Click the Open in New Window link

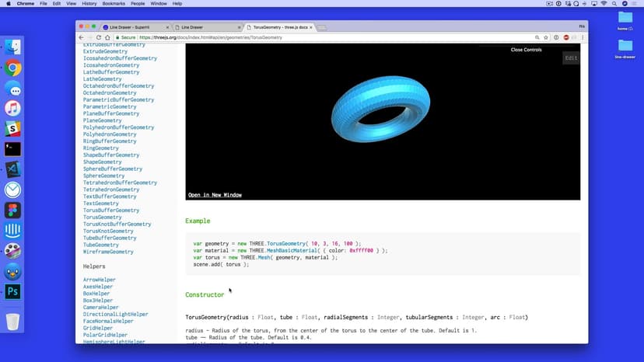coord(215,195)
